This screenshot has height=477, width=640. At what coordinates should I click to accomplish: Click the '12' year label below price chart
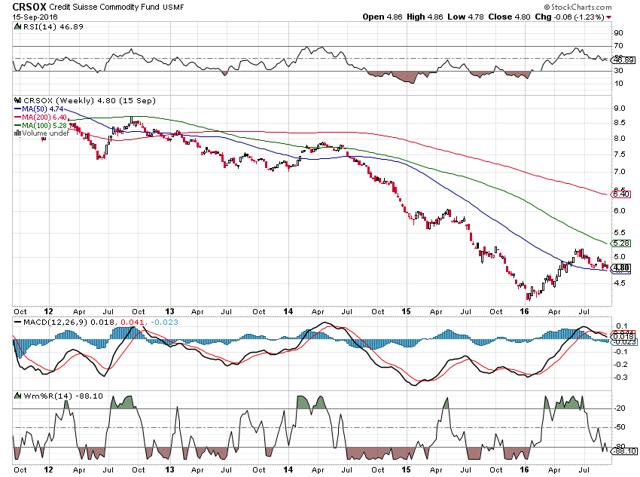click(48, 311)
